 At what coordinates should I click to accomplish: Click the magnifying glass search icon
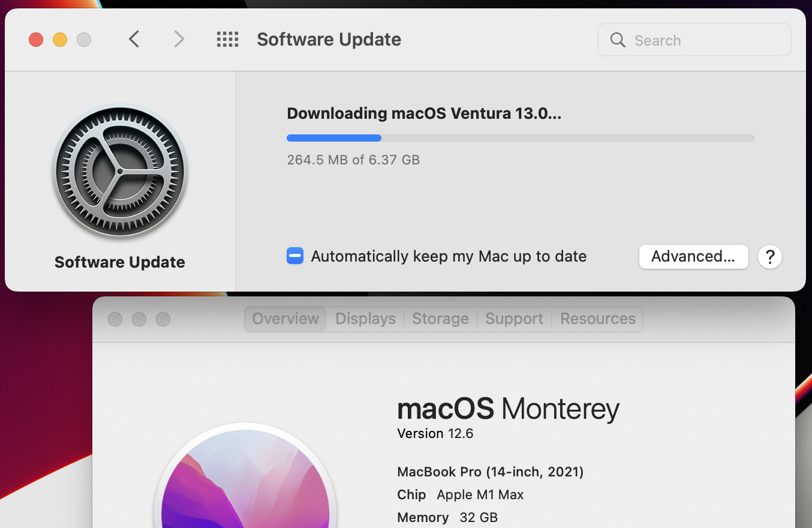pyautogui.click(x=618, y=40)
